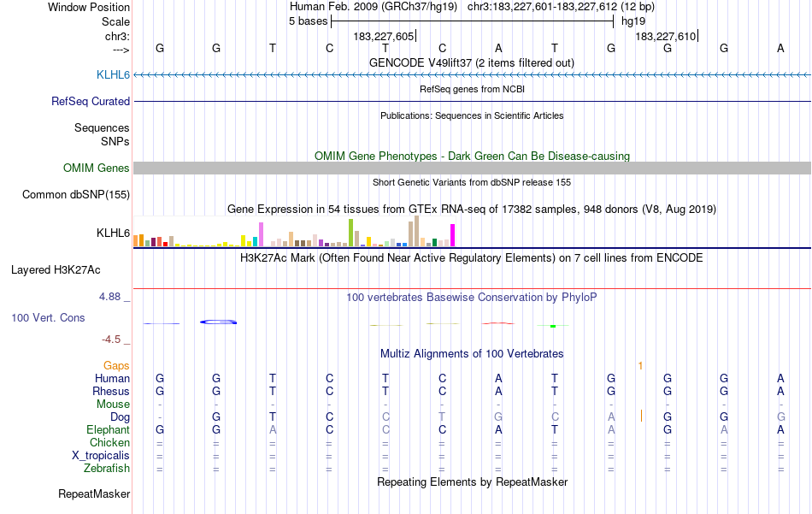The image size is (812, 514).
Task: Click the OMIM Genes track label
Action: 97,168
